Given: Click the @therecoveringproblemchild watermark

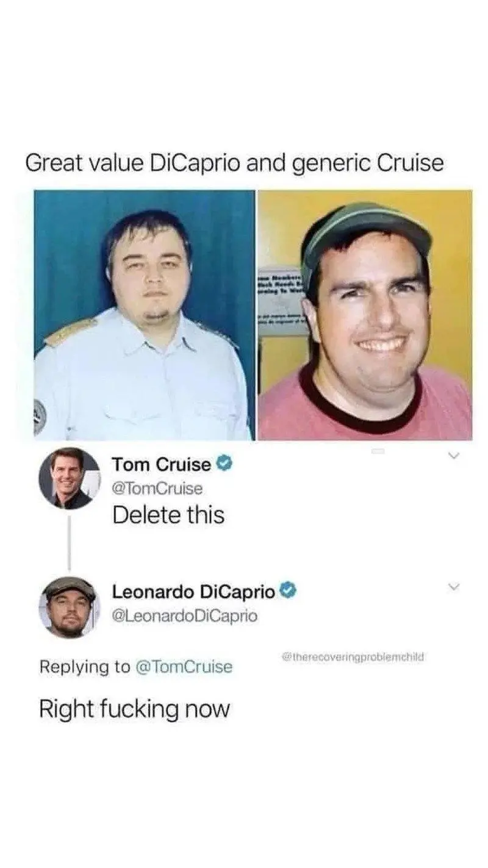Looking at the screenshot, I should click(x=353, y=657).
